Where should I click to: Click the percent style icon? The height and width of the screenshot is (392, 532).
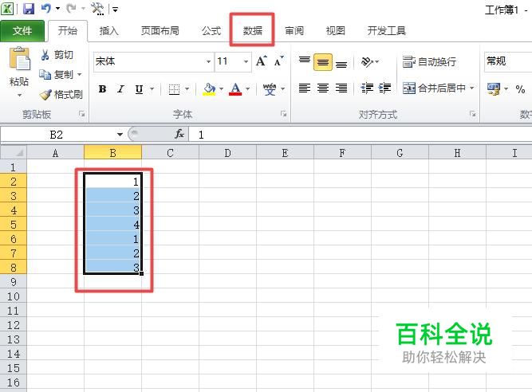[520, 89]
